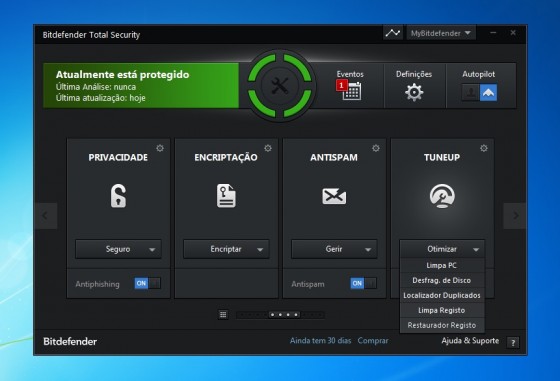Open Antispam module settings gear
The height and width of the screenshot is (381, 560).
tap(376, 148)
